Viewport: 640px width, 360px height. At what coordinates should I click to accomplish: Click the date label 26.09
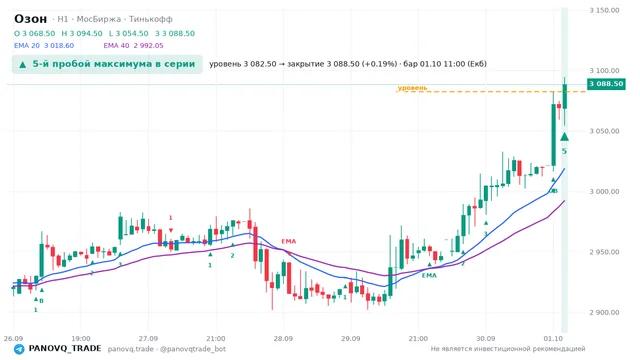pyautogui.click(x=13, y=338)
